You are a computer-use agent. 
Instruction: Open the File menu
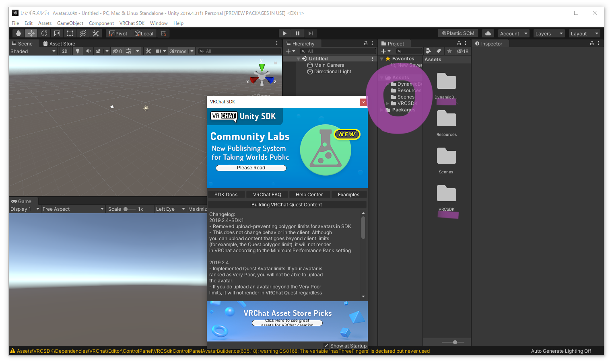click(15, 23)
